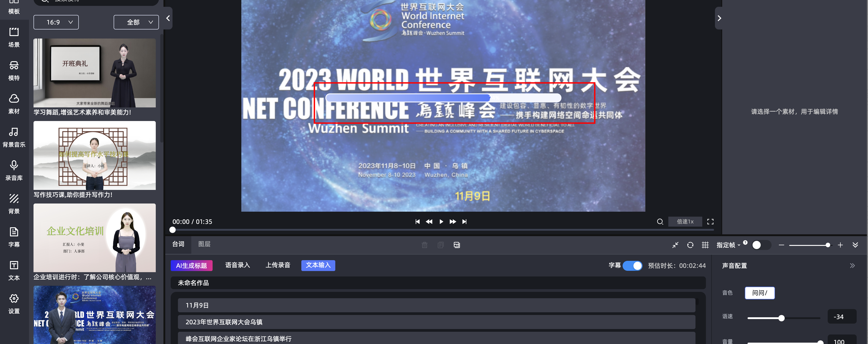Click the preview zoom magnifier icon

[x=660, y=222]
